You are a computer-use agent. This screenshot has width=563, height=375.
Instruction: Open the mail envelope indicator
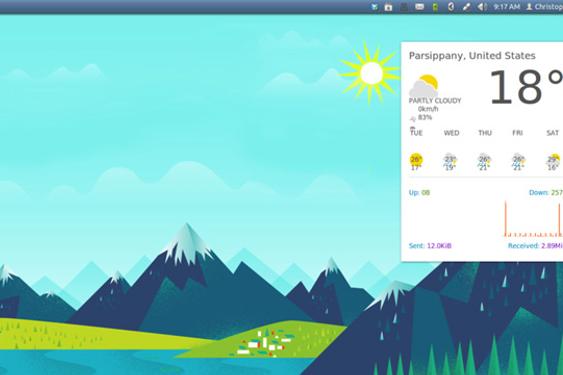pos(419,7)
